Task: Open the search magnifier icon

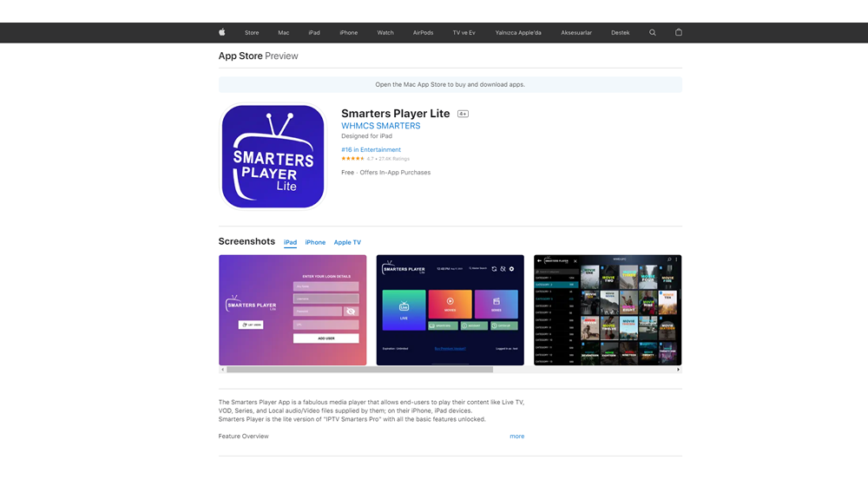Action: (x=652, y=33)
